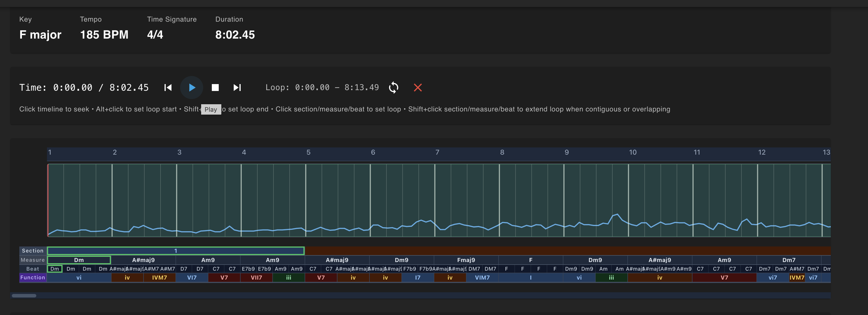Click the VIM7 function cell
This screenshot has width=868, height=315.
click(482, 278)
